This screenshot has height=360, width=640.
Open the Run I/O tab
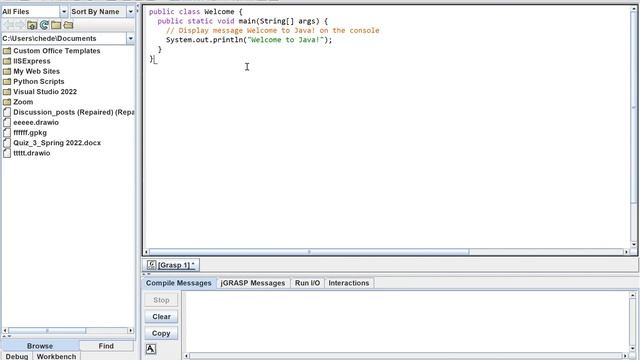click(x=307, y=283)
